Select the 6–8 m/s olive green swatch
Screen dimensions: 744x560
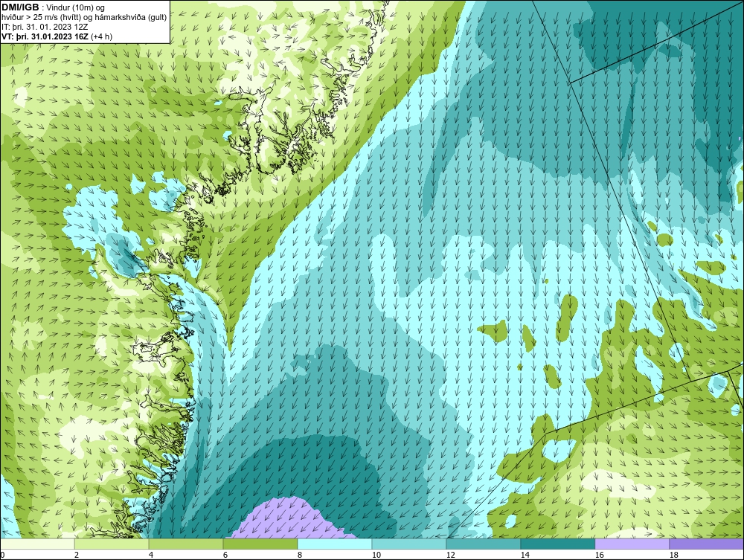pyautogui.click(x=260, y=544)
